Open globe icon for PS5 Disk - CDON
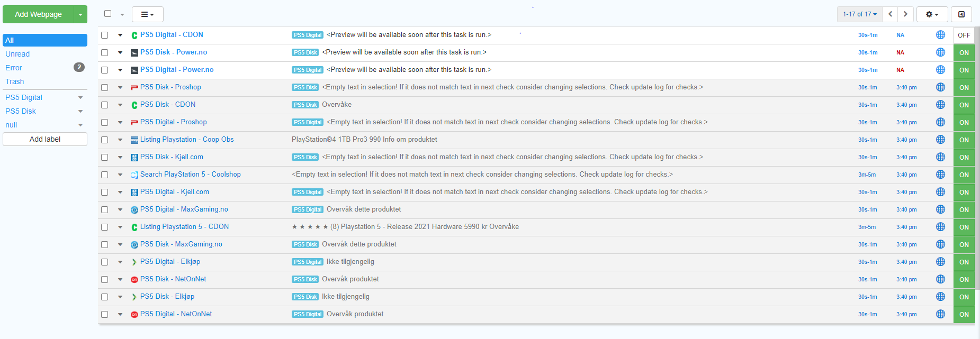This screenshot has height=339, width=980. pos(940,105)
